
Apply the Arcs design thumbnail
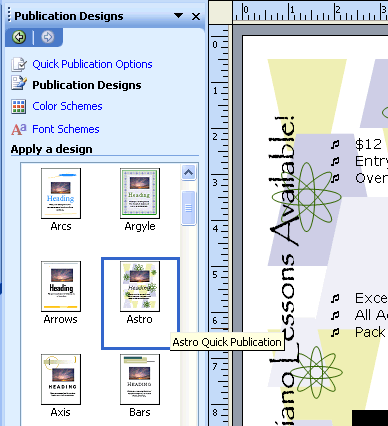(61, 193)
